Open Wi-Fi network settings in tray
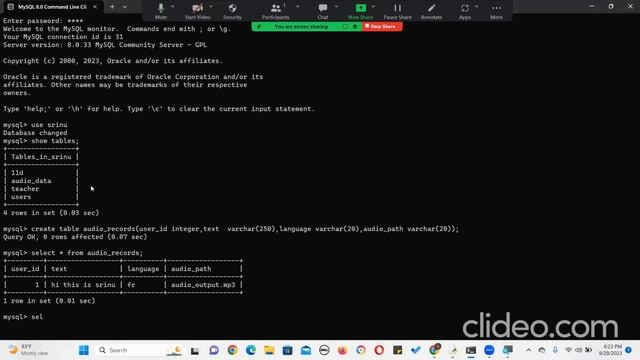Screen dimensions: 640x360 point(568,350)
